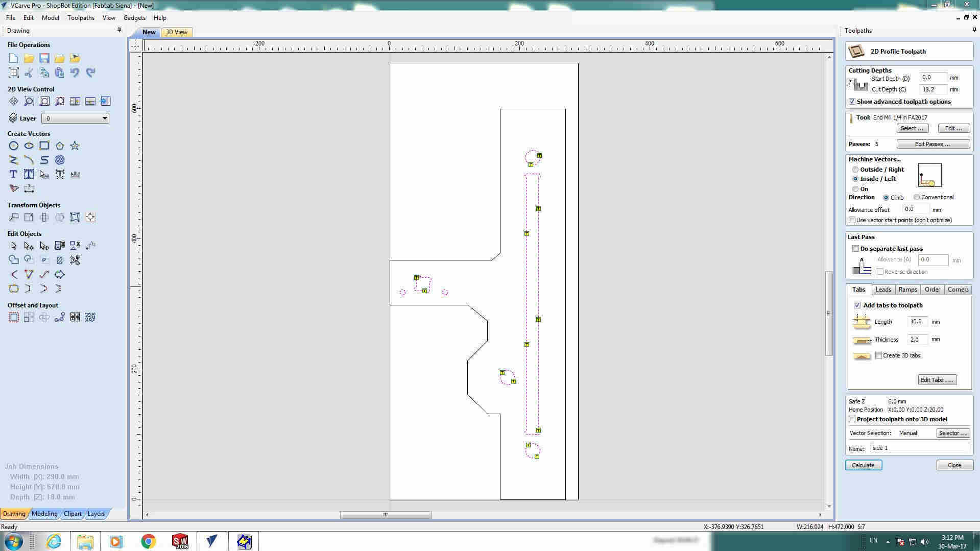
Task: Click the Offset Vectors icon
Action: coord(14,318)
